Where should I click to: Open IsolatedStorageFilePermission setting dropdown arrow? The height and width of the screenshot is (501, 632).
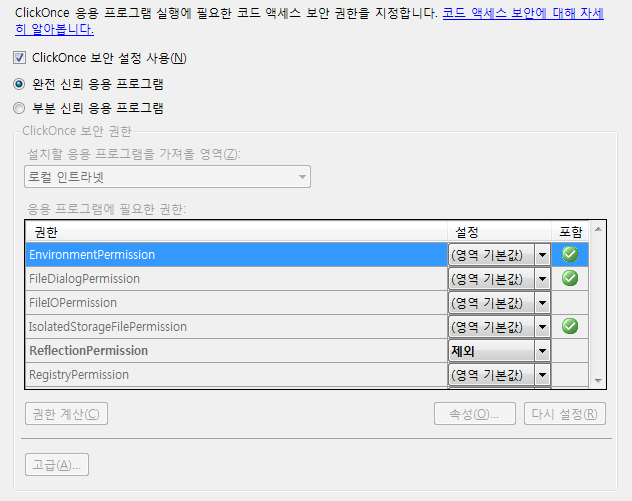point(543,326)
